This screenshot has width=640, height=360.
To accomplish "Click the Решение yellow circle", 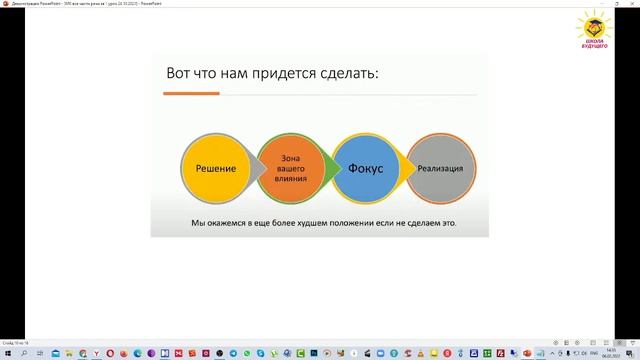I will coord(216,169).
